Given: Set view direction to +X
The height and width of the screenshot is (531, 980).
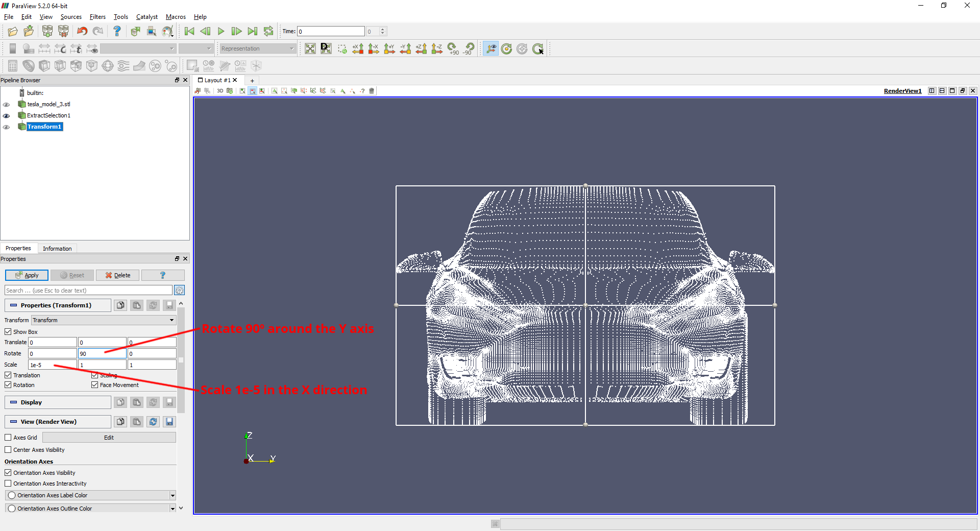Looking at the screenshot, I should coord(358,49).
